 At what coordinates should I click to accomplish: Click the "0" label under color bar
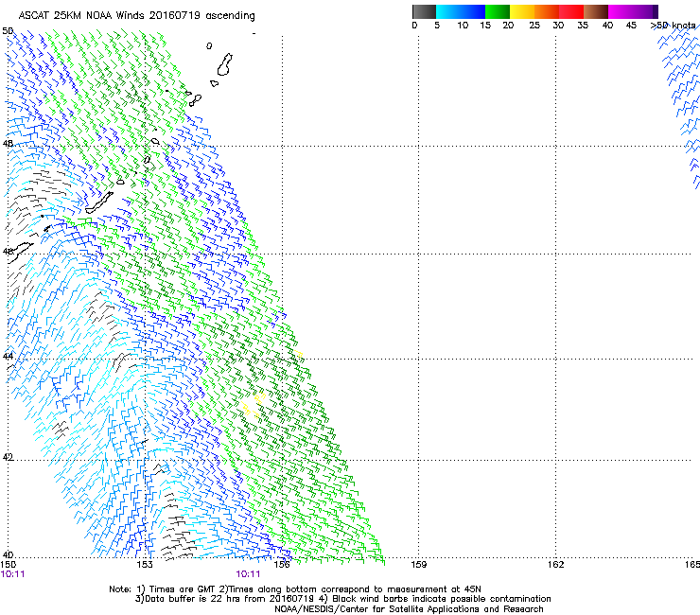coord(414,26)
